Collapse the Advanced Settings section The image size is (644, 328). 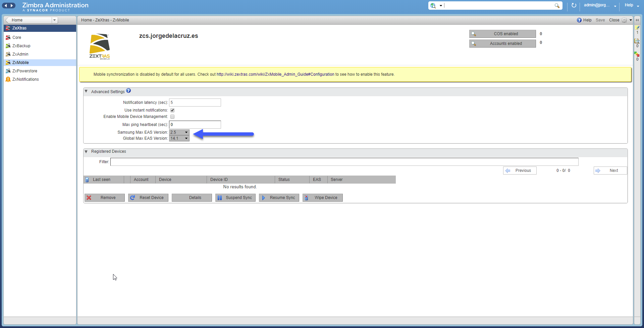pos(86,91)
